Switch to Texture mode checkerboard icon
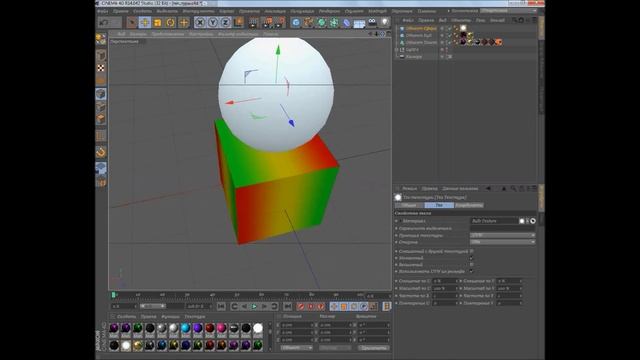The height and width of the screenshot is (360, 640). click(x=101, y=68)
